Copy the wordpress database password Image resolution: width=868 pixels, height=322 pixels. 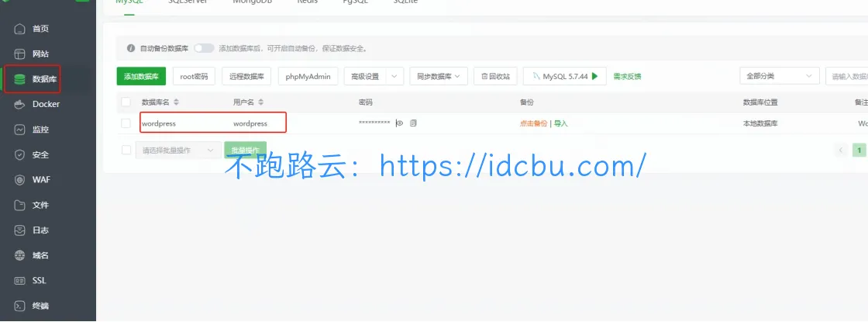click(413, 123)
